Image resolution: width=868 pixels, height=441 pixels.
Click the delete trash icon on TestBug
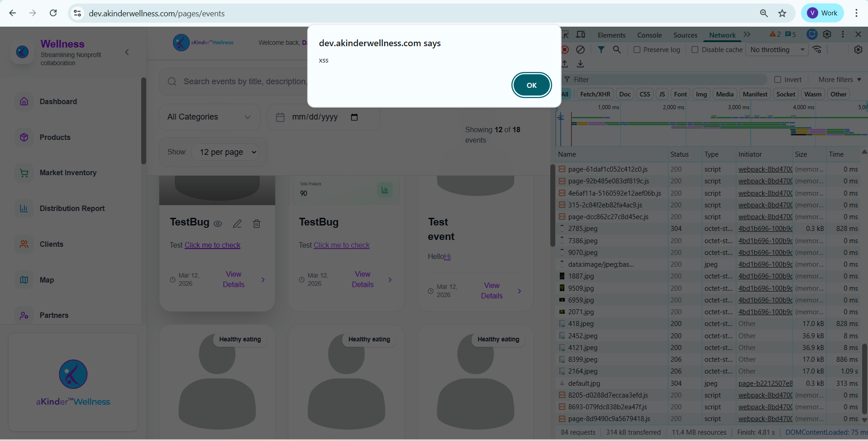[x=257, y=224]
